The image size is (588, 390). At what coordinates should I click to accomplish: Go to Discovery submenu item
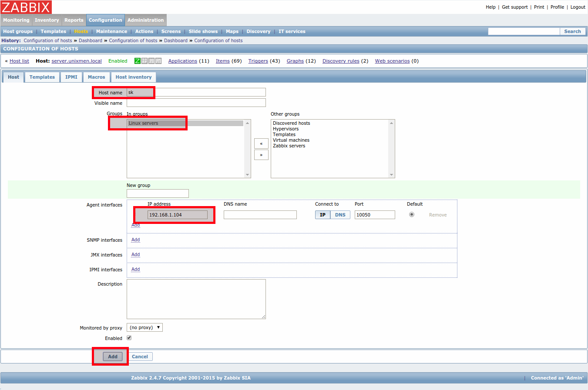click(259, 31)
